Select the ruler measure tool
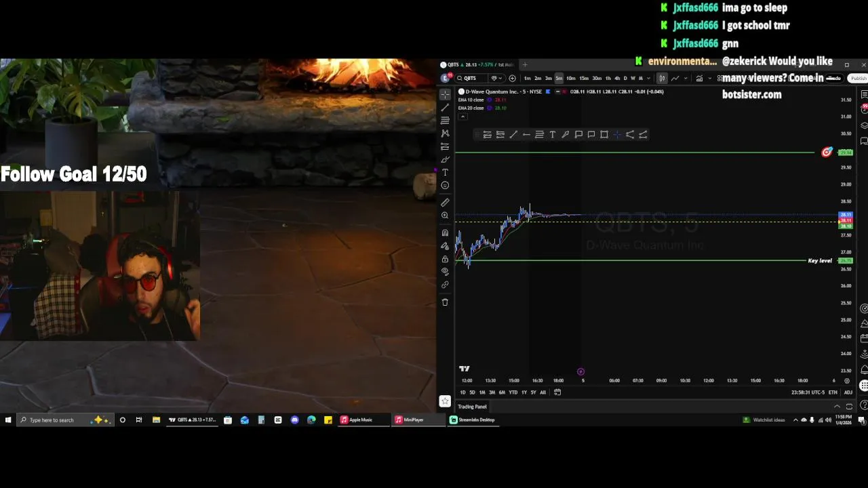868x488 pixels. (x=445, y=202)
